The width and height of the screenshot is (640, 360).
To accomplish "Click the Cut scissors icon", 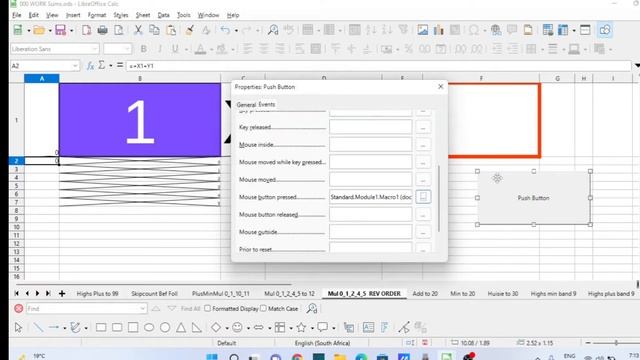I will coord(138,30).
